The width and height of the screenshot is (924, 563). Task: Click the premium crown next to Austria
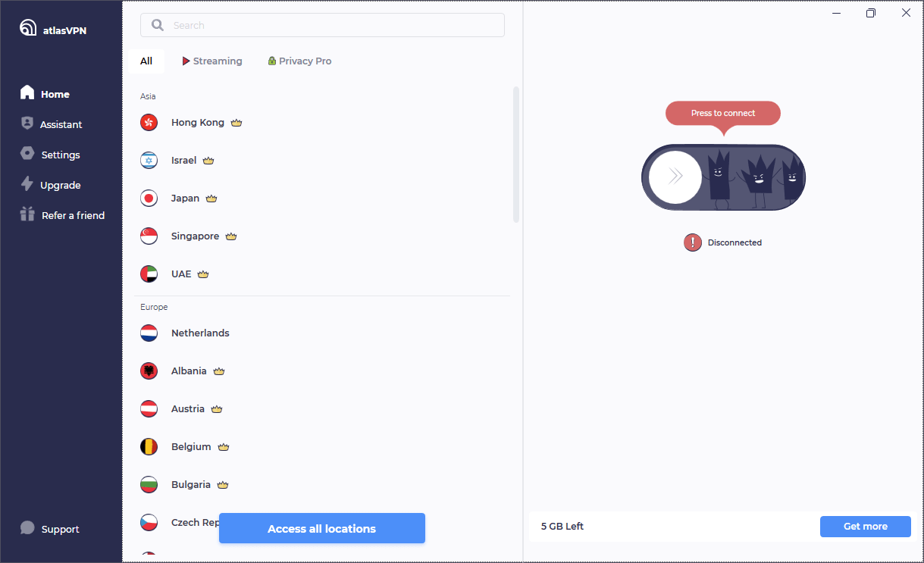[217, 408]
